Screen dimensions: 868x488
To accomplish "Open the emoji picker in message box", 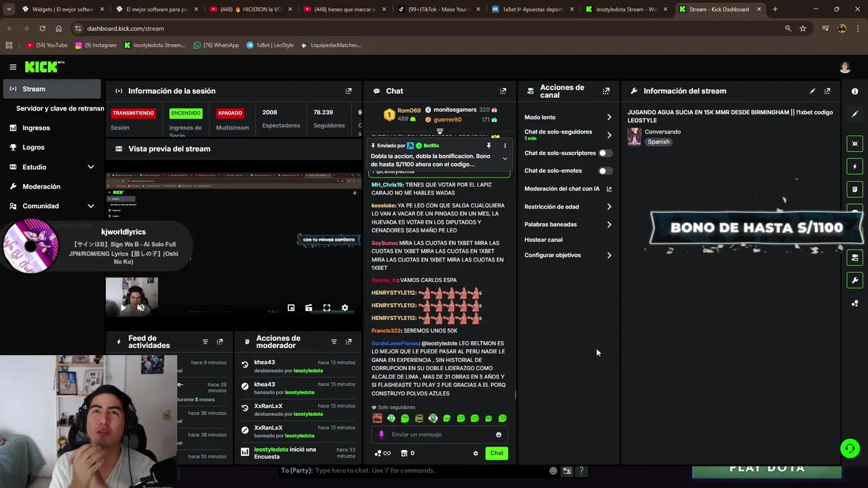I will coord(498,434).
